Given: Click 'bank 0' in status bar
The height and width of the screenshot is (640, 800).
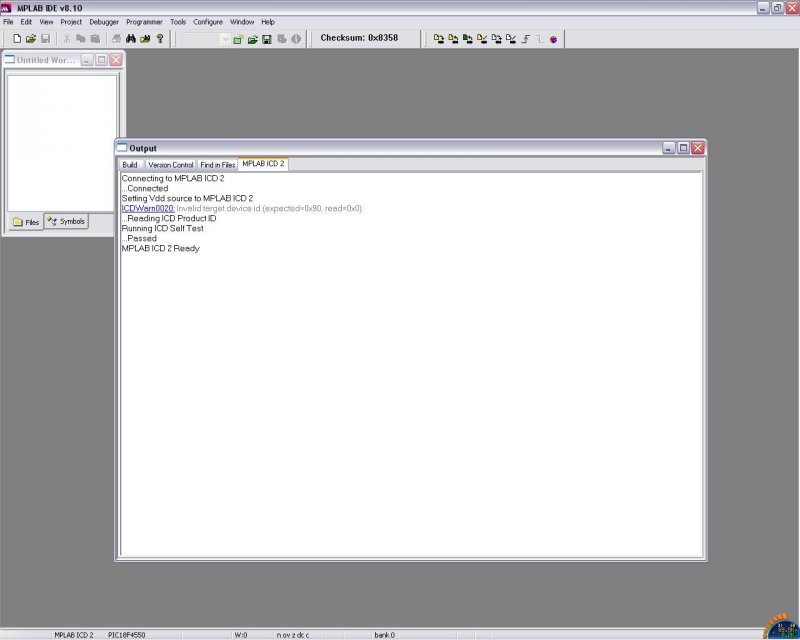Looking at the screenshot, I should (x=385, y=635).
